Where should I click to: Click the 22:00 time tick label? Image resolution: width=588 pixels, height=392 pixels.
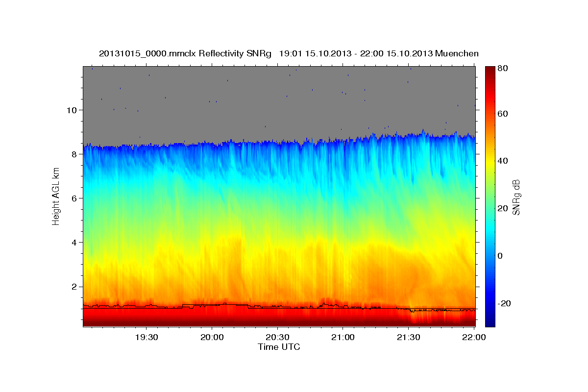(474, 338)
